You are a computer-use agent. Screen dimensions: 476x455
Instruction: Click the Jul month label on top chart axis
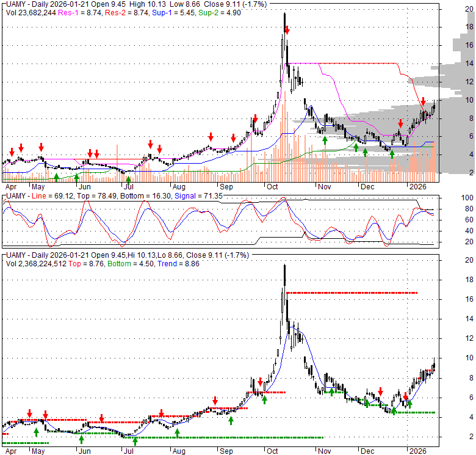(x=129, y=187)
